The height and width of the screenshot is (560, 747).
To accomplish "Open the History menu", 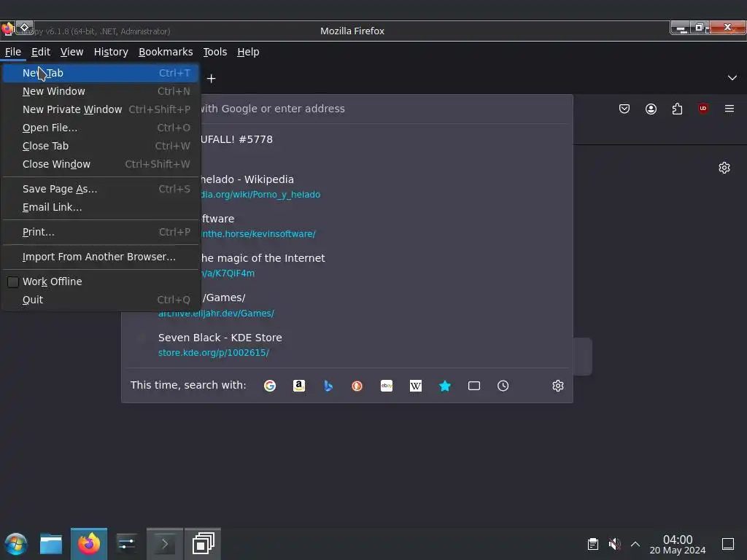I will coord(111,52).
